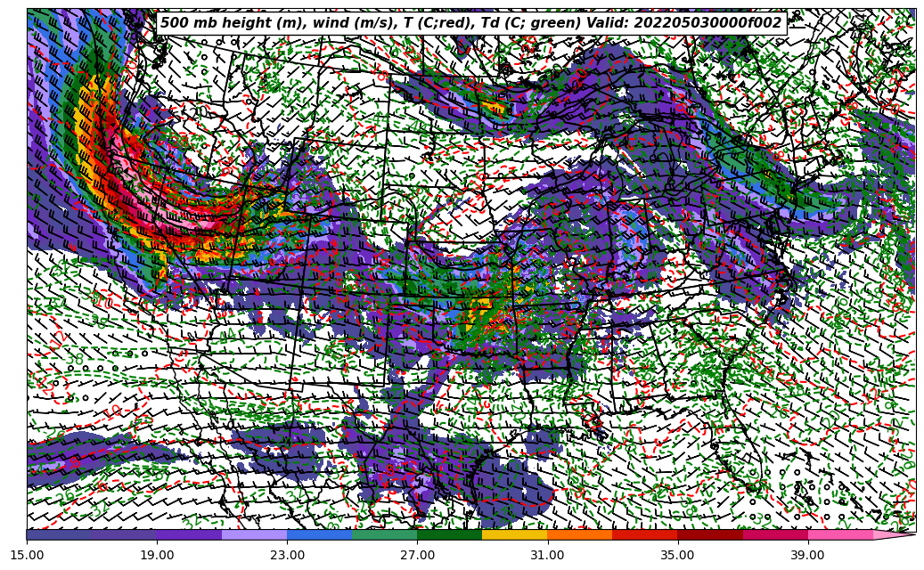Select the dark maroon colorbar segment after 35.00
924x570 pixels.
coord(710,534)
